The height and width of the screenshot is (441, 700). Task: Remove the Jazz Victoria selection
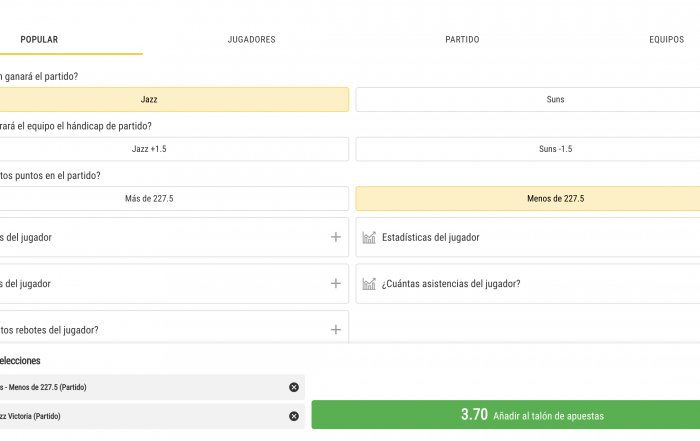point(294,416)
